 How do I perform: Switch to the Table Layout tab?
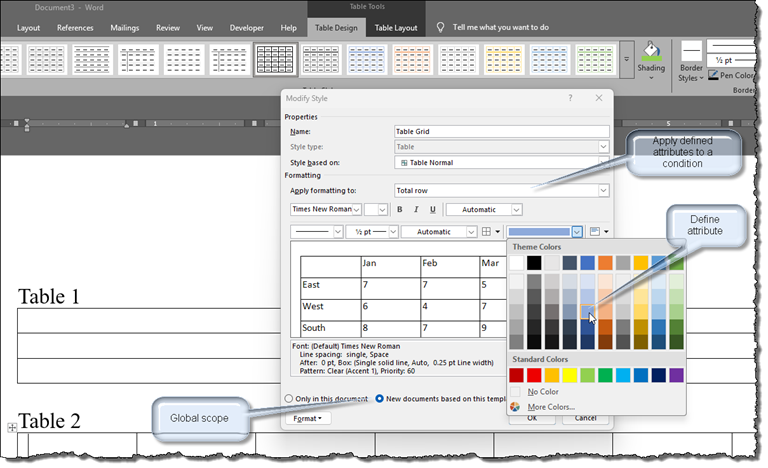pos(396,28)
